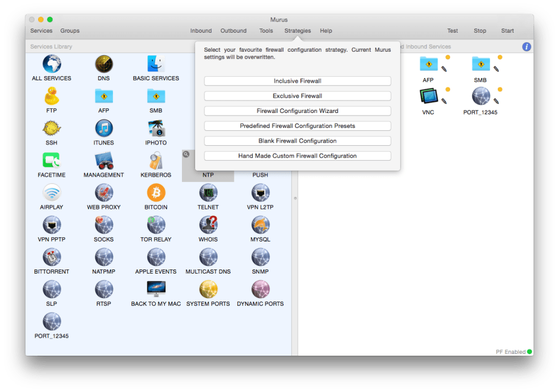The width and height of the screenshot is (559, 392).
Task: Choose the Inclusive Firewall strategy
Action: click(297, 80)
